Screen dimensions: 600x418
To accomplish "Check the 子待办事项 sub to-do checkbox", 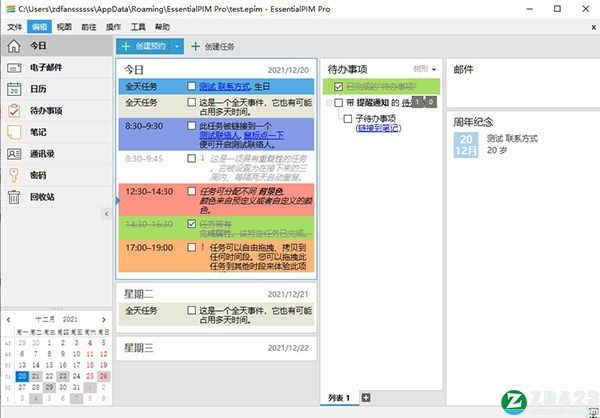I will click(x=347, y=119).
